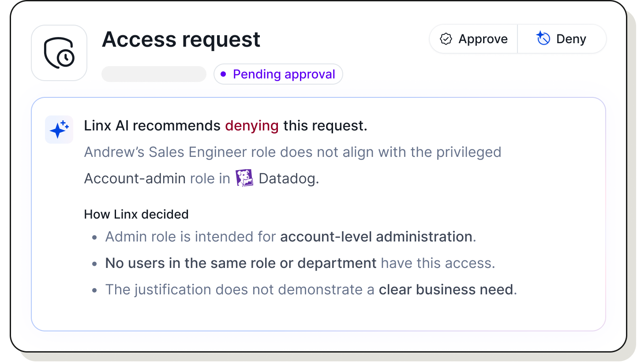
Task: Click the clock glyph within the shield icon
Action: (65, 58)
